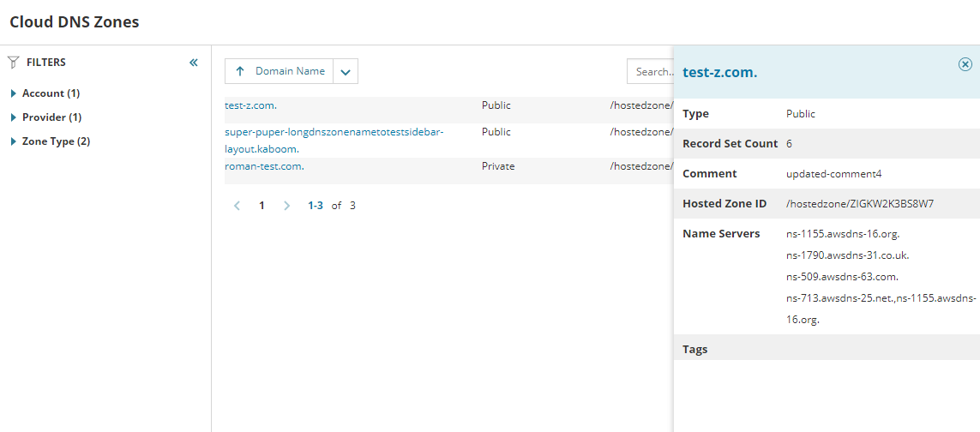Open the roman-test.com. zone link
This screenshot has width=980, height=432.
coord(264,166)
